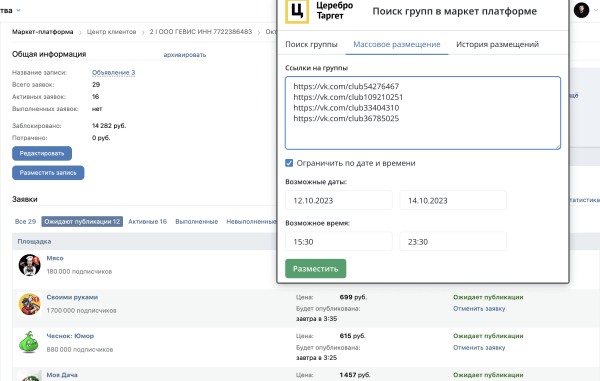Show Активные 16 requests tab
600x381 pixels.
pyautogui.click(x=147, y=221)
